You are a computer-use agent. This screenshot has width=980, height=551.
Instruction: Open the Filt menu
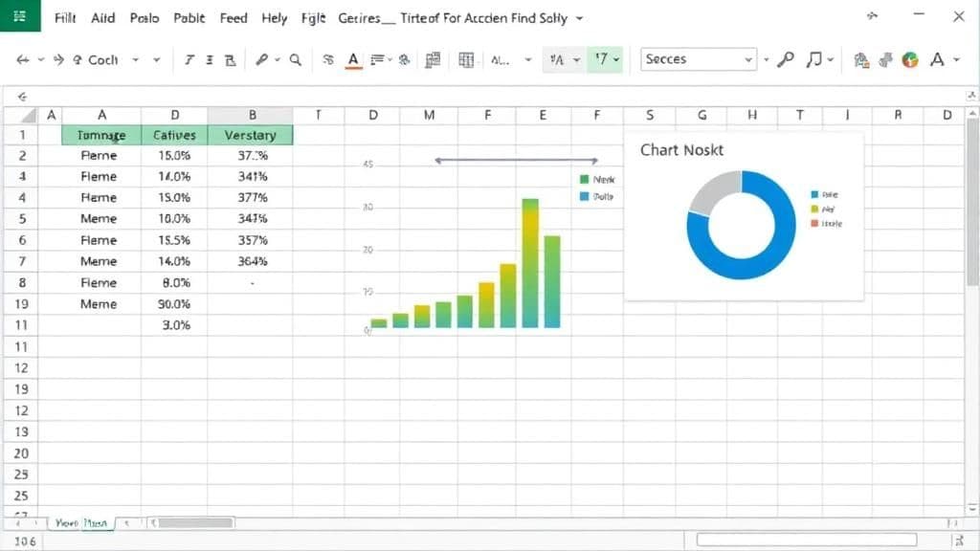click(x=65, y=18)
